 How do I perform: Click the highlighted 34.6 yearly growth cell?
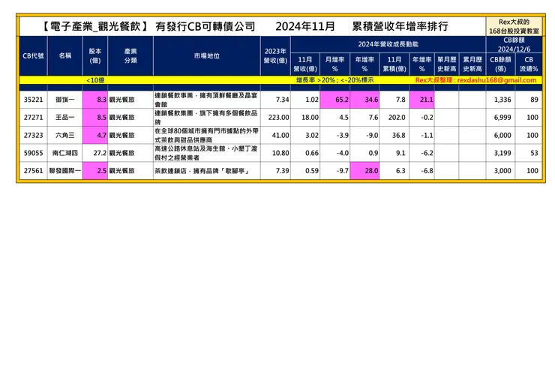tap(364, 100)
